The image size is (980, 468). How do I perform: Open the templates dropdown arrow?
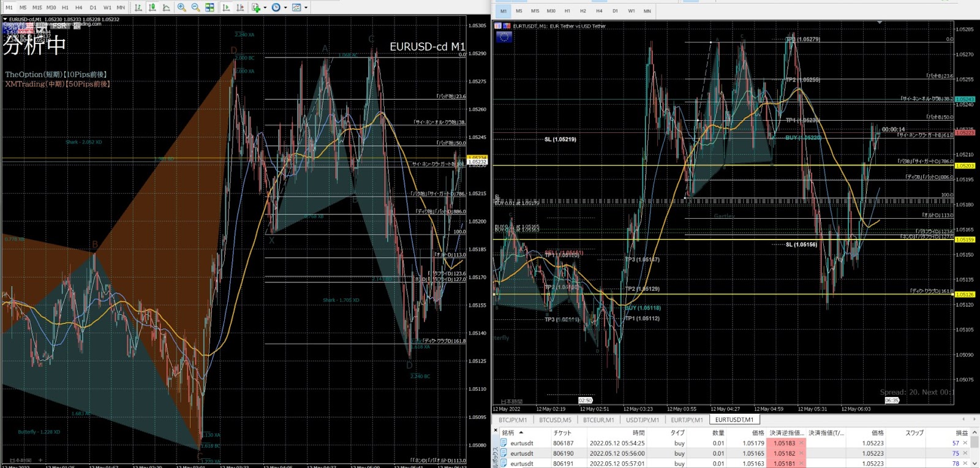coord(306,7)
